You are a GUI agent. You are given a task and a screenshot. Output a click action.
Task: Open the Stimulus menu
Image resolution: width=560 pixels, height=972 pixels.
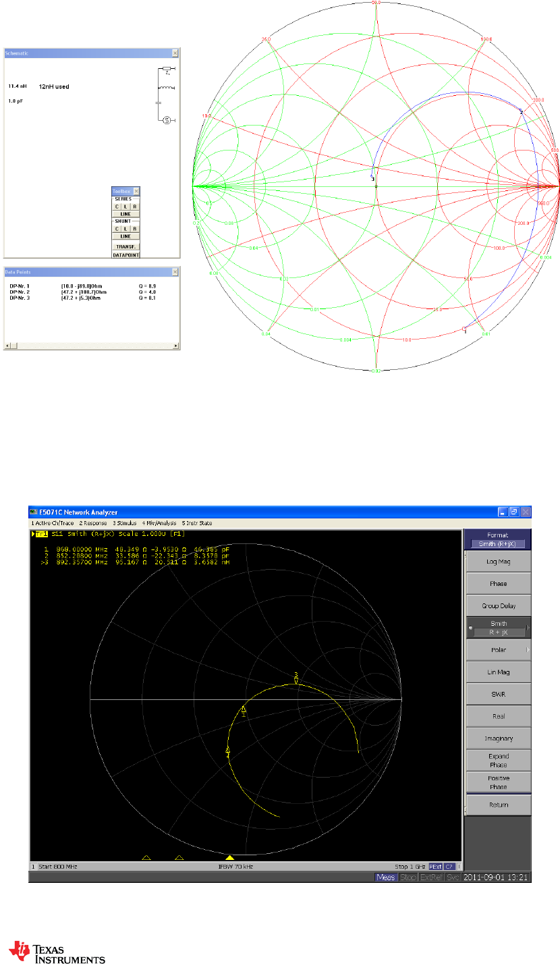click(124, 523)
